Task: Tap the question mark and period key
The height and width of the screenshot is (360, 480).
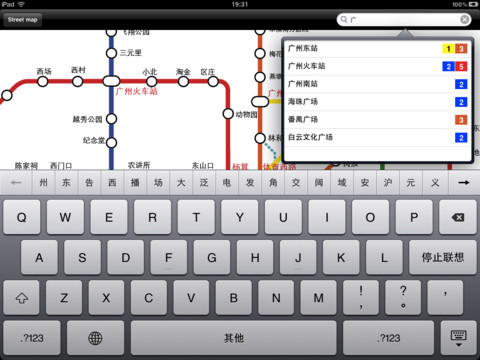Action: [x=403, y=298]
